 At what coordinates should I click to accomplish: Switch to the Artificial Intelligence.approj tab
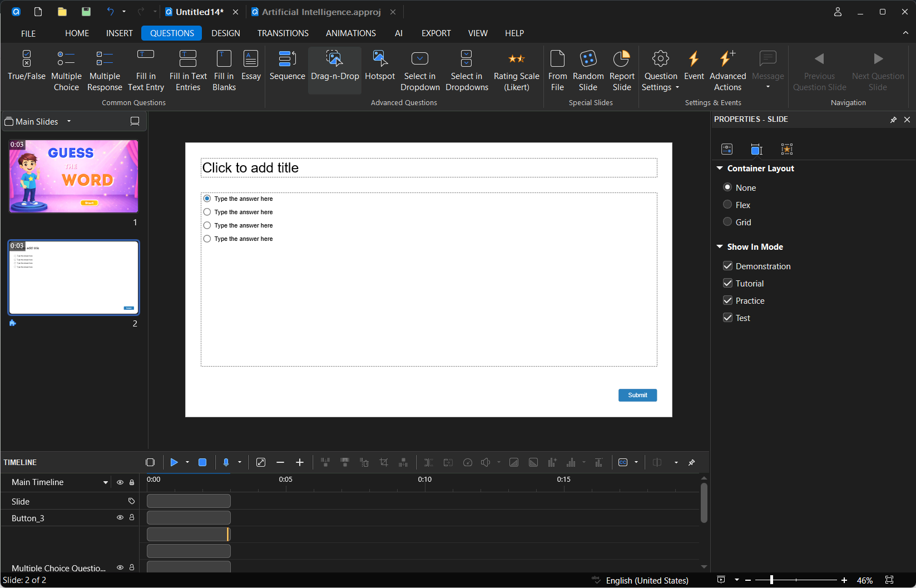[x=321, y=12]
